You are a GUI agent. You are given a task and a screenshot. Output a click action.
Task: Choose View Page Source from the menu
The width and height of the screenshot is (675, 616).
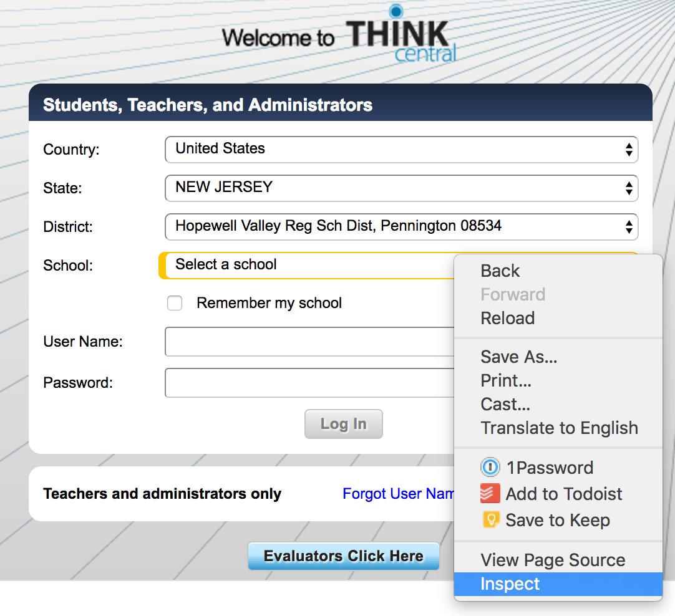552,559
